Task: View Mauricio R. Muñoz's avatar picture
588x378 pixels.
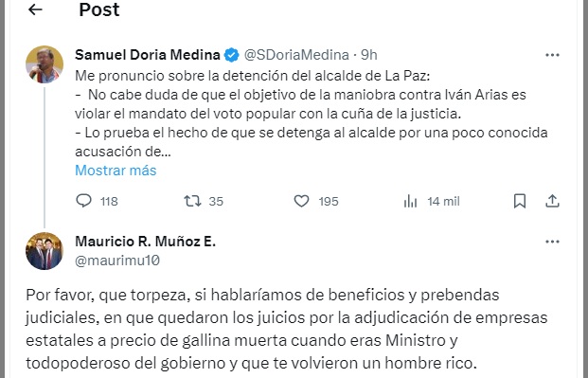Action: coord(45,251)
